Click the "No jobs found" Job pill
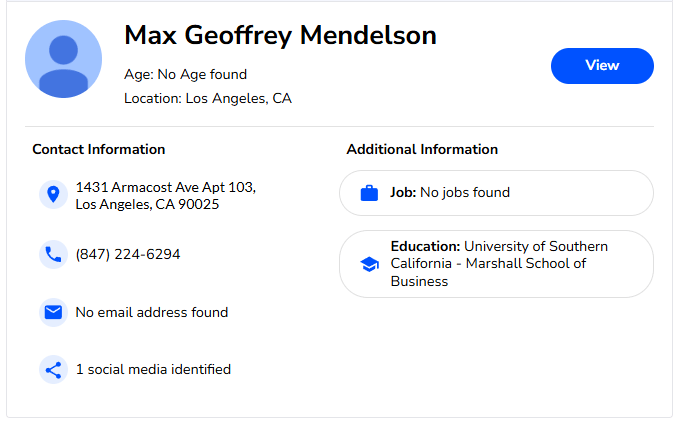 tap(496, 193)
